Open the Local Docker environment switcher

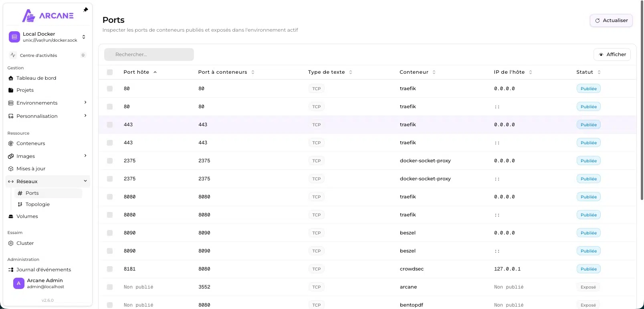(x=48, y=37)
